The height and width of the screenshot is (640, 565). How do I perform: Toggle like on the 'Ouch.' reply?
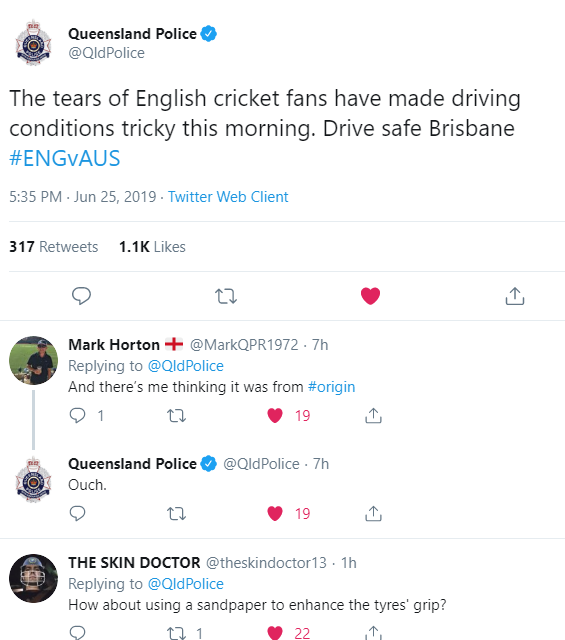(275, 513)
